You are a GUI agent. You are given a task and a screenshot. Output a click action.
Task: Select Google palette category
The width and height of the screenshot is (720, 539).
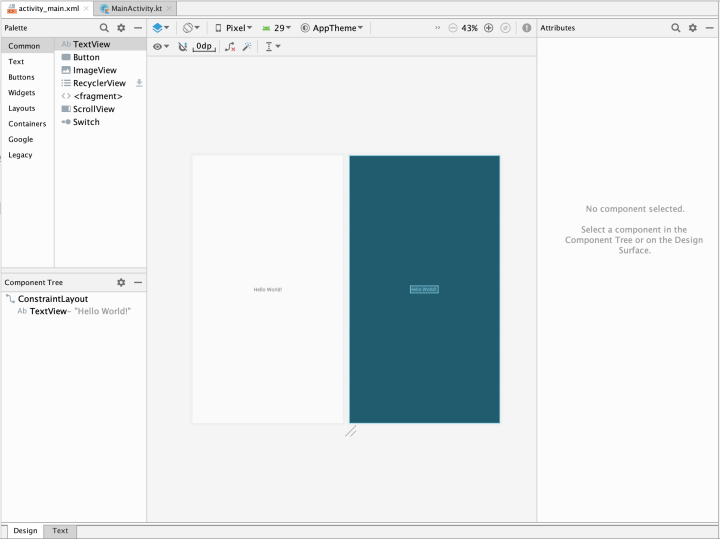28,139
